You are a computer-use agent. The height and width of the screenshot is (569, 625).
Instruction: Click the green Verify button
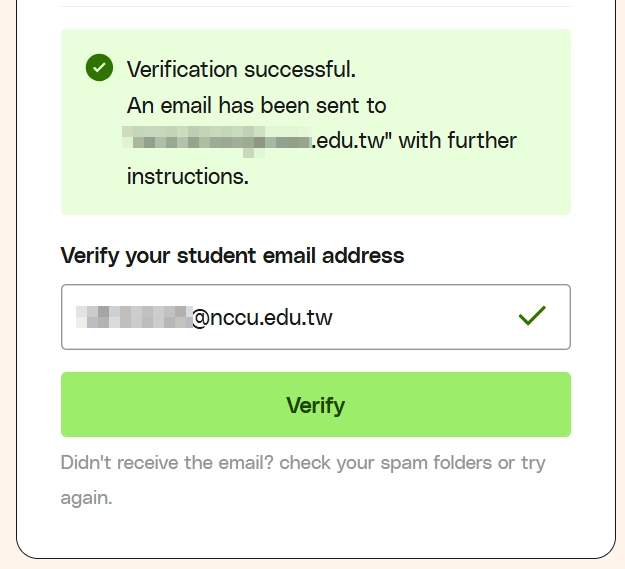pos(316,404)
